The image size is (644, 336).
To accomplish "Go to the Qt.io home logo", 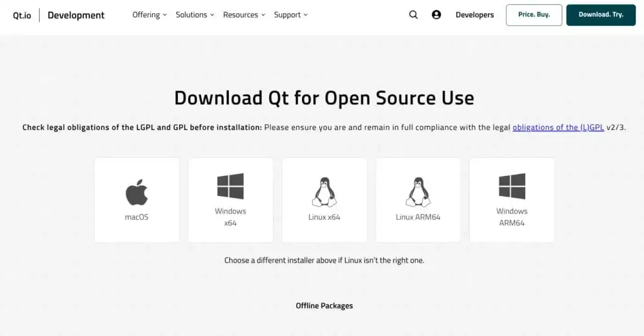I will 22,15.
